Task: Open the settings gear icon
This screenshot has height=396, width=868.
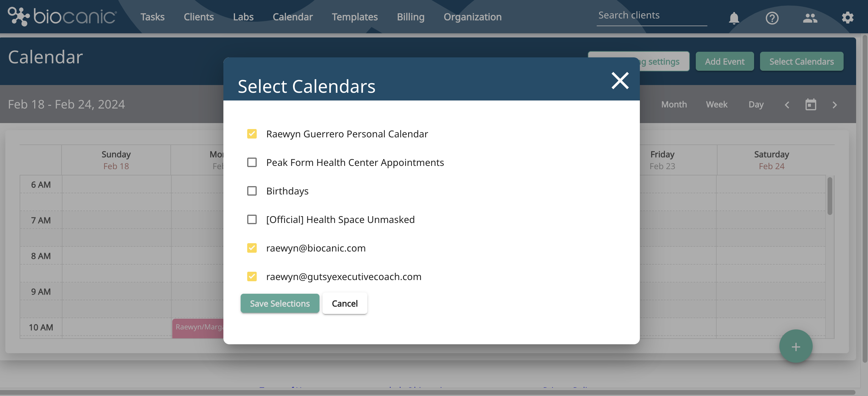Action: coord(848,18)
